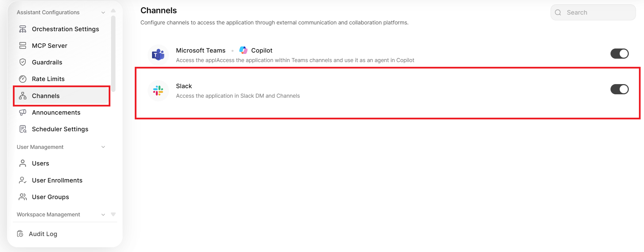
Task: Click the MCP Server icon
Action: tap(23, 46)
